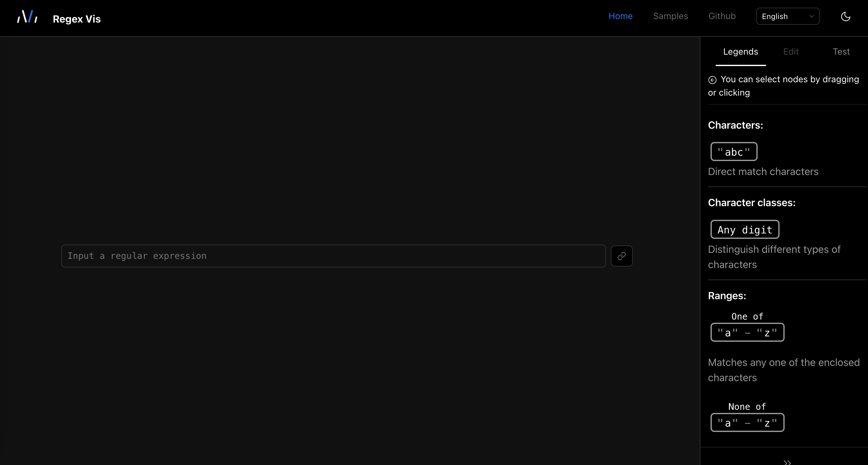The height and width of the screenshot is (465, 868).
Task: Click the Regex Vis logo icon
Action: 27,17
